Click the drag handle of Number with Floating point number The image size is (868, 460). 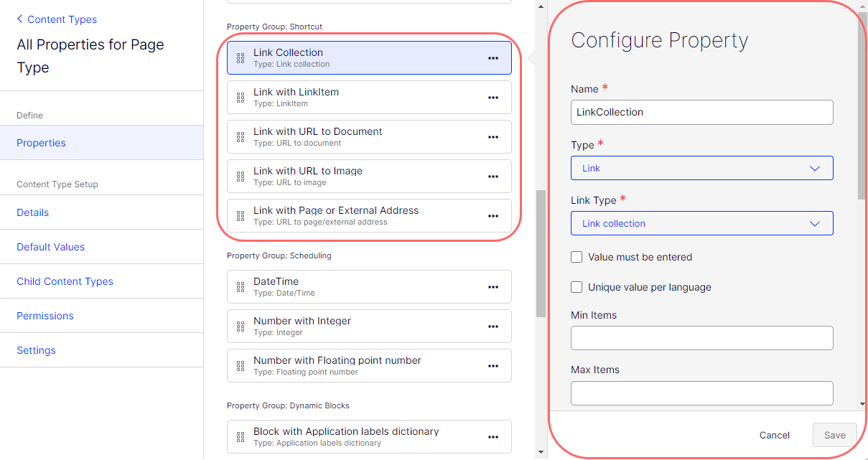pos(241,366)
